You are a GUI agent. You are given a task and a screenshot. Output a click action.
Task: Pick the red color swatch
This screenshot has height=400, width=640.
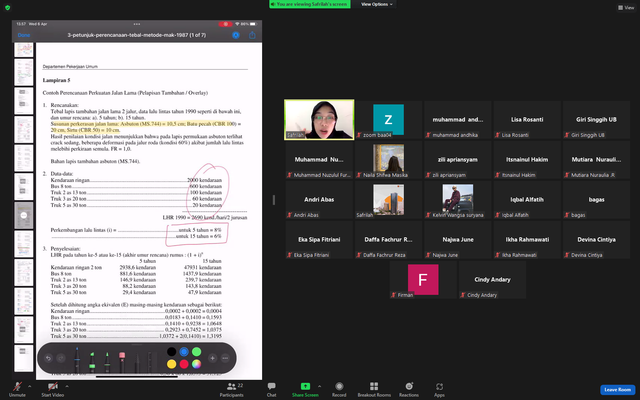pyautogui.click(x=184, y=364)
